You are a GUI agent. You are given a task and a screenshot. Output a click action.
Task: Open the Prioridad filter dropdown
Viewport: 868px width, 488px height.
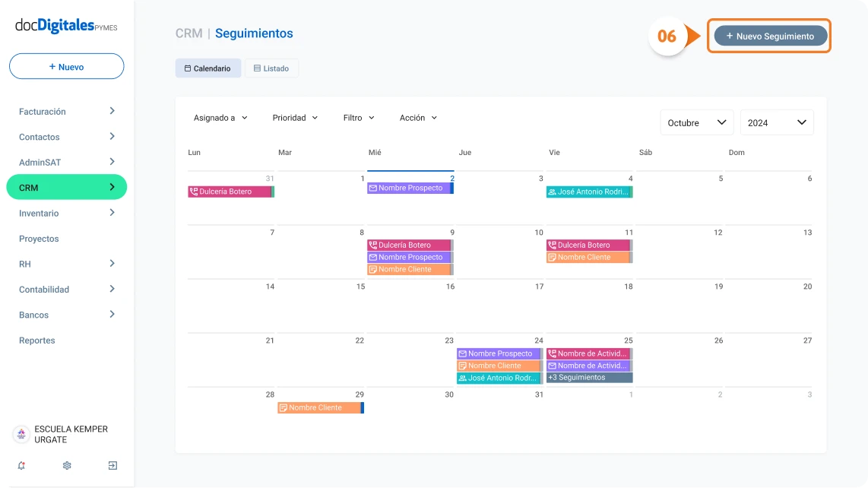295,118
